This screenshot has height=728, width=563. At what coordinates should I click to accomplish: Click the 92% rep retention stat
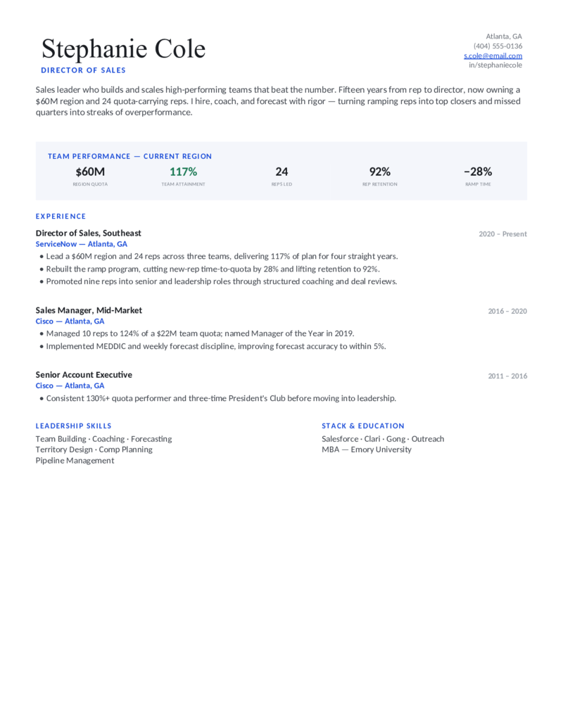(x=379, y=172)
